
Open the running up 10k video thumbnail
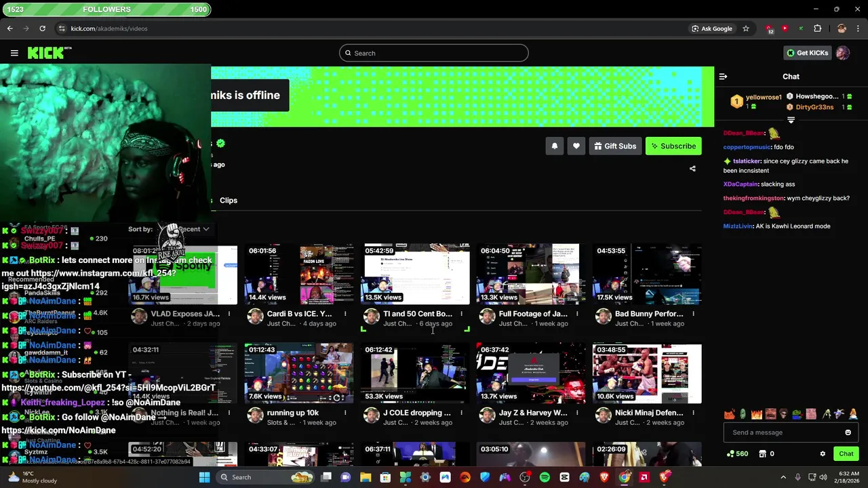[299, 373]
